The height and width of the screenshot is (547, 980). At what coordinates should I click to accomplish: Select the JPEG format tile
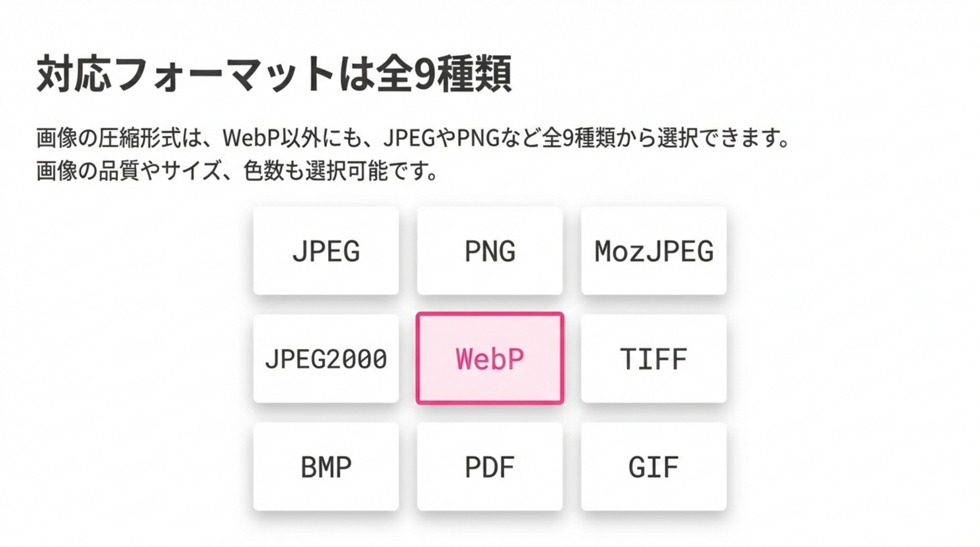[326, 251]
